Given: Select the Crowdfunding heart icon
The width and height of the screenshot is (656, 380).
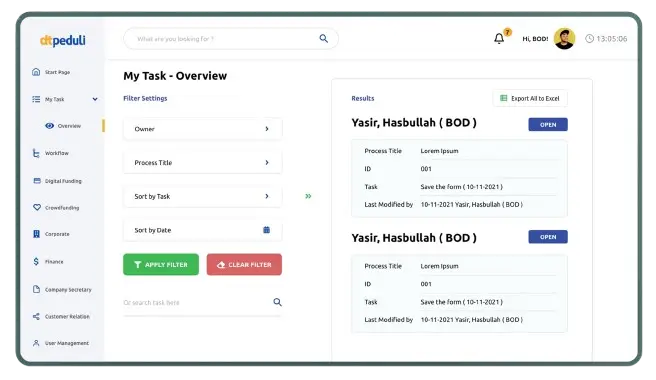Looking at the screenshot, I should (x=37, y=207).
